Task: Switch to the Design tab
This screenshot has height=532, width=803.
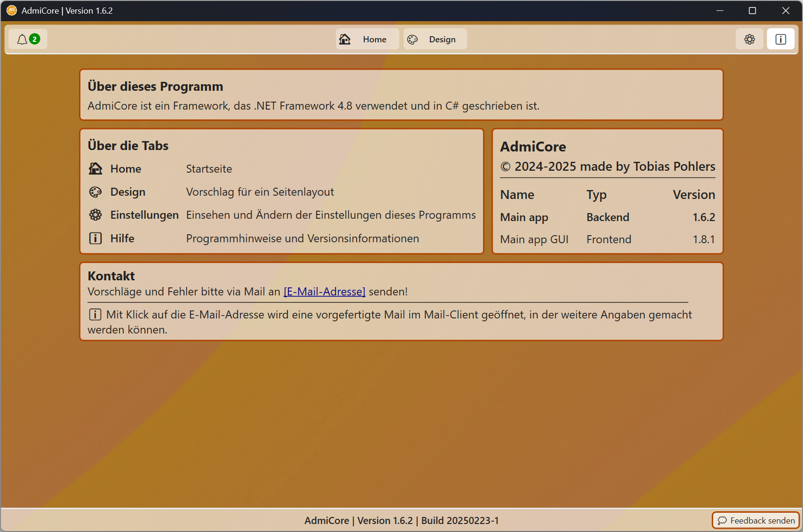Action: [435, 39]
